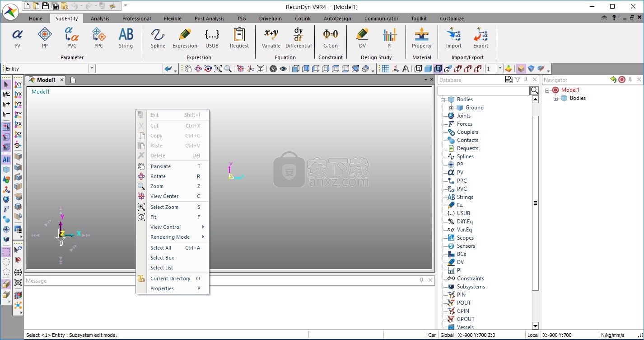644x340 pixels.
Task: Switch to the Analysis ribbon tab
Action: pyautogui.click(x=100, y=19)
